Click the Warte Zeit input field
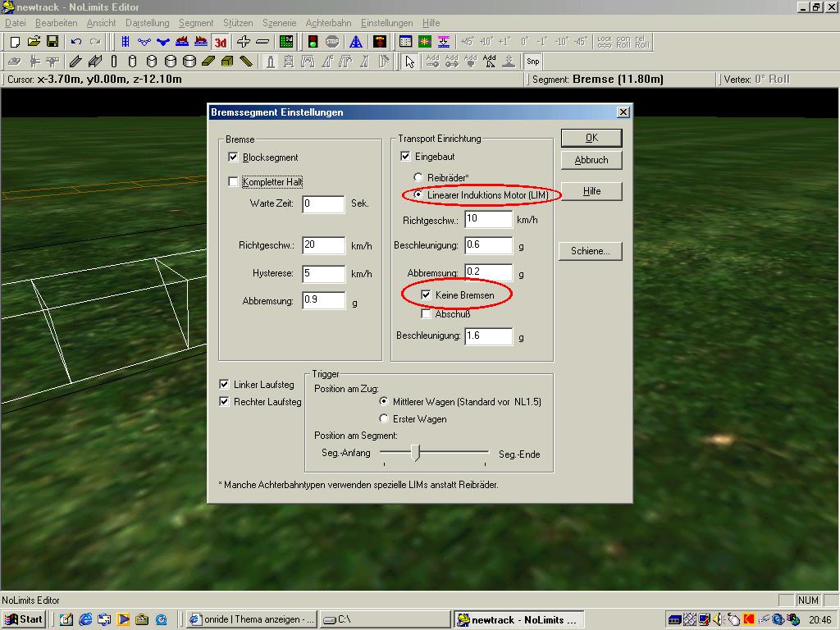Screen dimensions: 840x630 [x=323, y=203]
